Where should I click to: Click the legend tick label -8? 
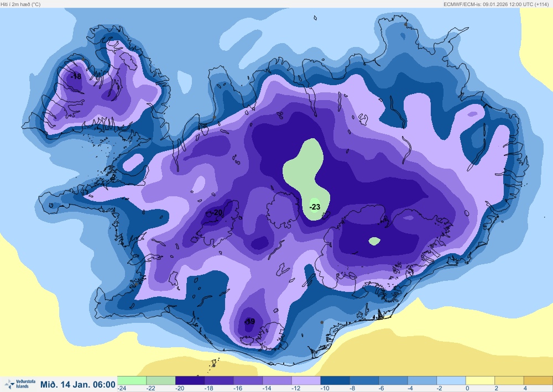click(352, 388)
